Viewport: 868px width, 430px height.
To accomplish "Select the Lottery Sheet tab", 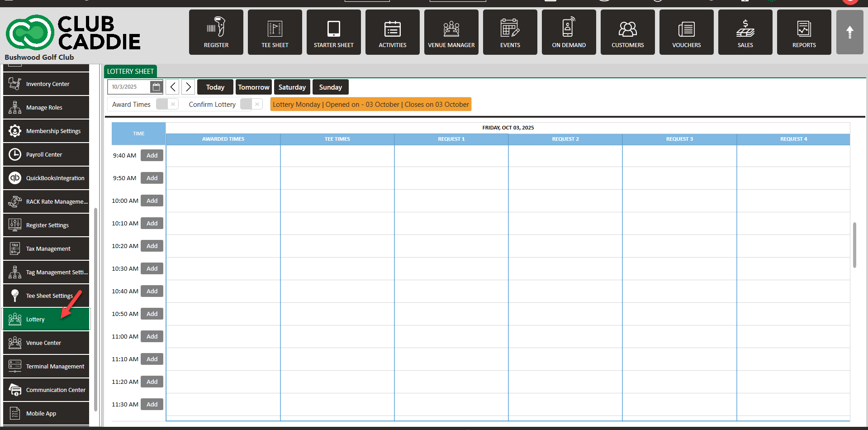I will coord(130,72).
